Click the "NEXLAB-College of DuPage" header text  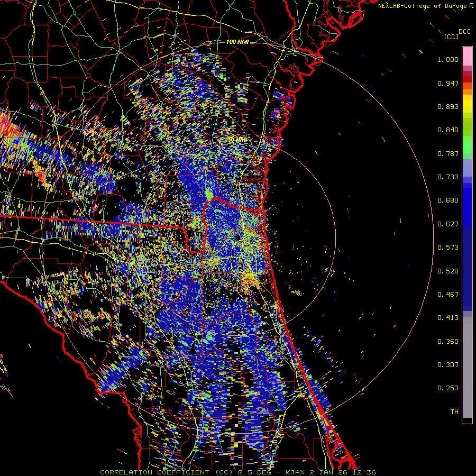pos(423,6)
